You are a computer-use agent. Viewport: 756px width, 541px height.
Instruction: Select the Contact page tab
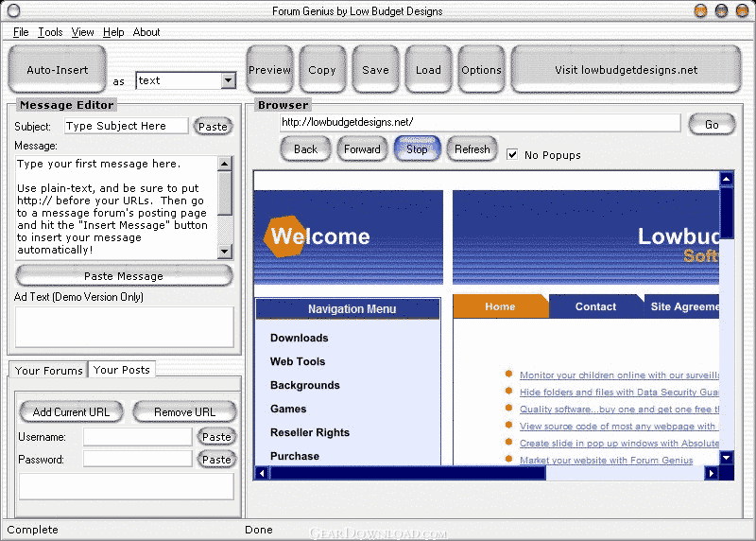click(596, 306)
